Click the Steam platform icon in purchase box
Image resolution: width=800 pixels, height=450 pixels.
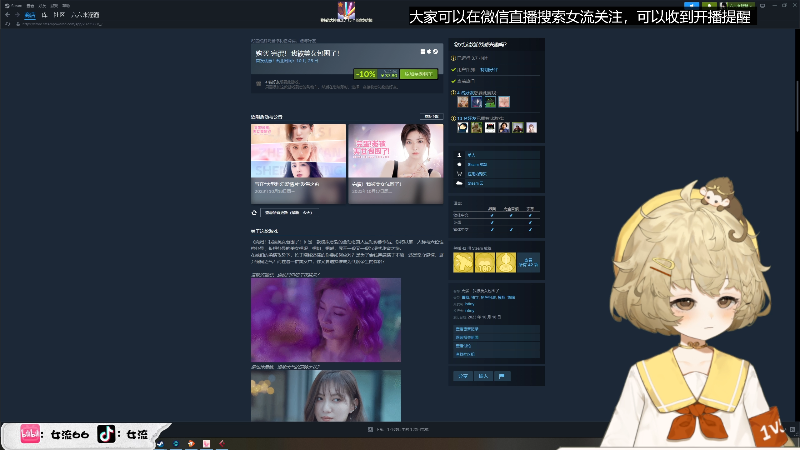[x=435, y=52]
